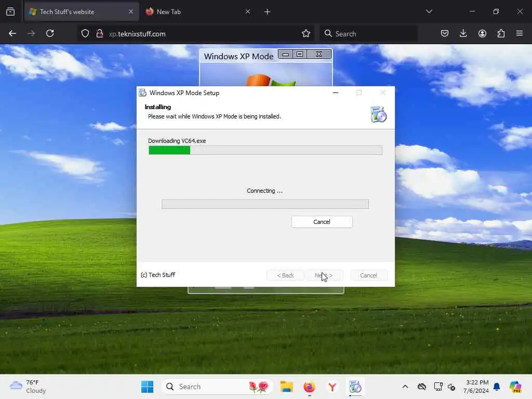Select Windows XP Mode Setup taskbar icon

(x=355, y=387)
